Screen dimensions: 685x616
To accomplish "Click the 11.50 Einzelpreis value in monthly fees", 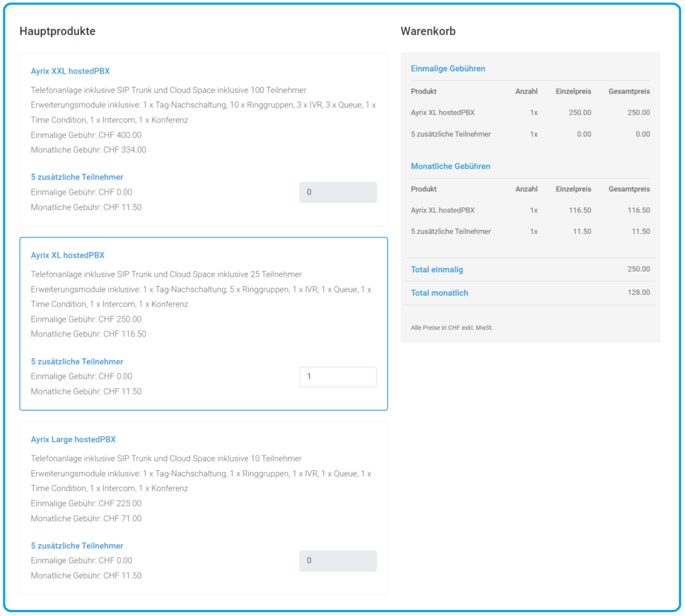I will [x=582, y=231].
